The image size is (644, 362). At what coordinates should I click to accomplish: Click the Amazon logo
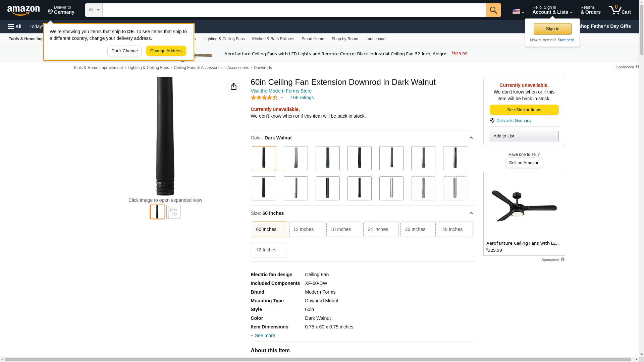[x=23, y=10]
